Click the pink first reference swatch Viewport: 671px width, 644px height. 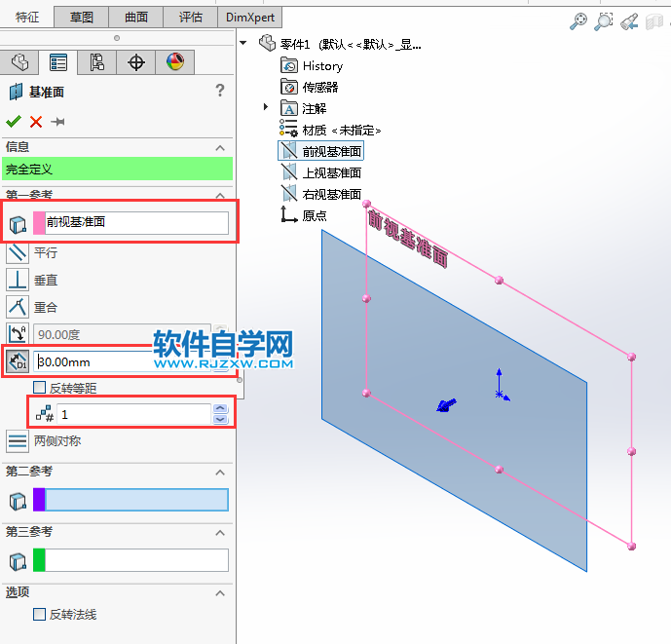39,223
